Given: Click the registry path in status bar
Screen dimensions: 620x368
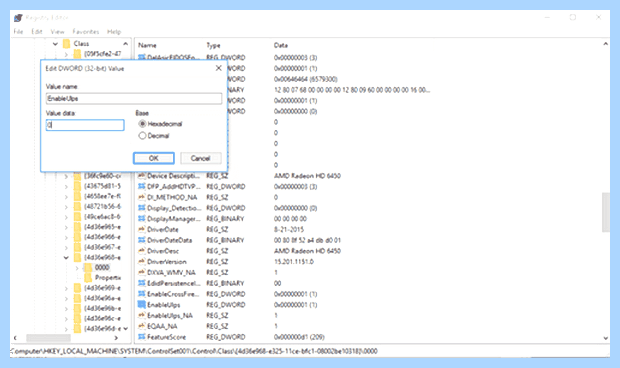Looking at the screenshot, I should [194, 351].
